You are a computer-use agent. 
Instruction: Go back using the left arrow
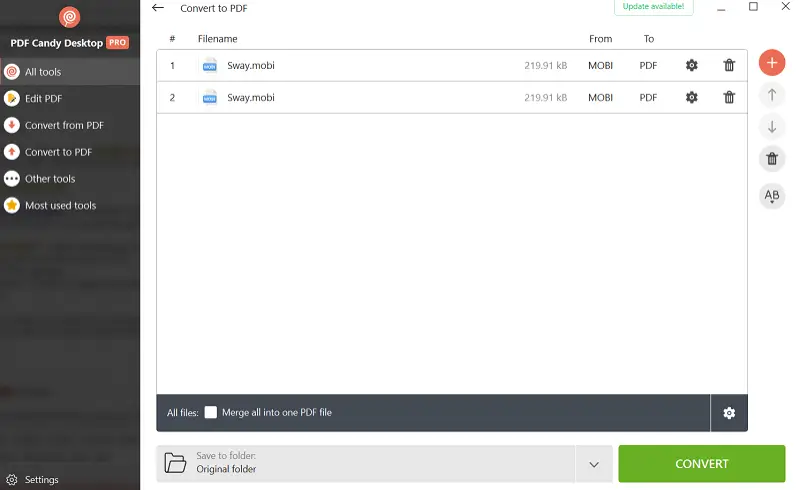(x=158, y=8)
